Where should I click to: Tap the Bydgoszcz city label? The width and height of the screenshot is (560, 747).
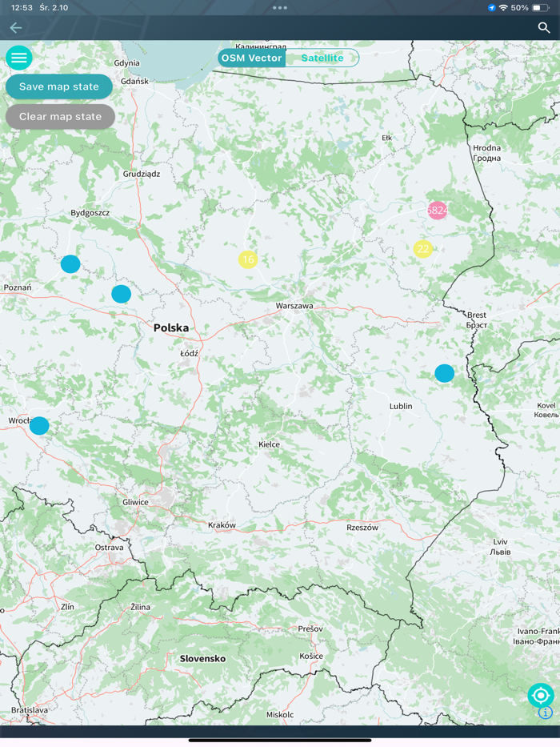click(90, 213)
